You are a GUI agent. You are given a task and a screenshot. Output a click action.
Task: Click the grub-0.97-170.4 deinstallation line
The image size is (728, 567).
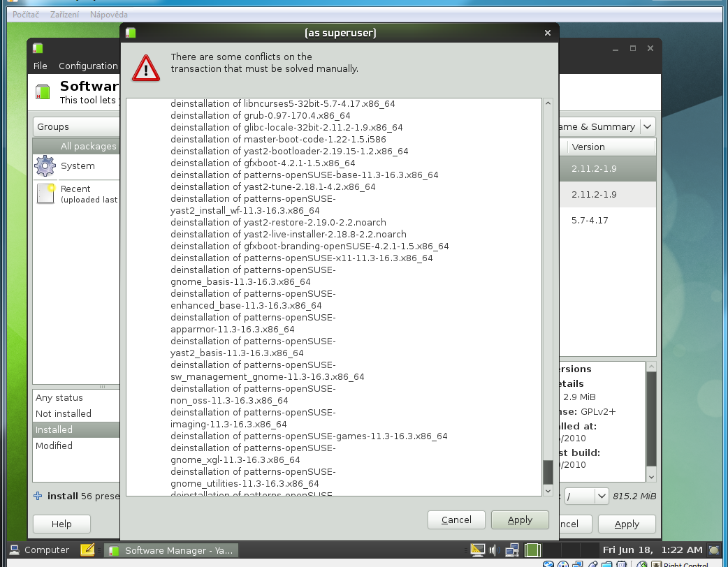pyautogui.click(x=260, y=115)
